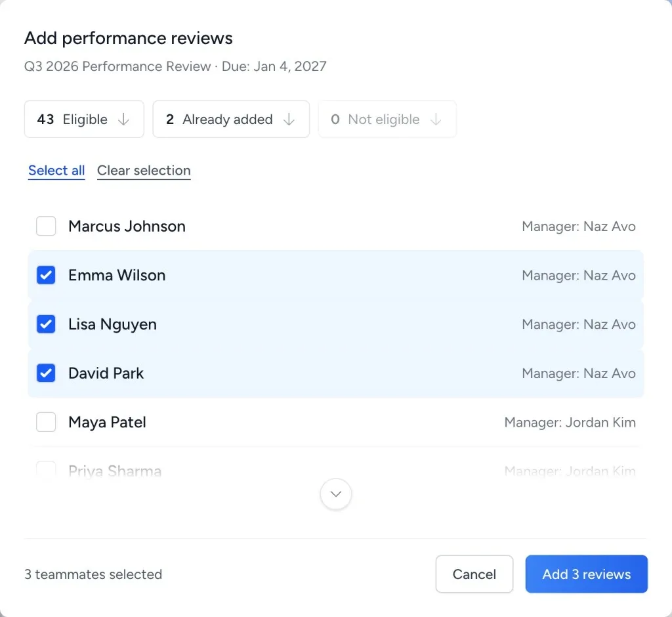
Task: Click Manager: Jordan Kim in Maya Patel row
Action: click(x=570, y=422)
